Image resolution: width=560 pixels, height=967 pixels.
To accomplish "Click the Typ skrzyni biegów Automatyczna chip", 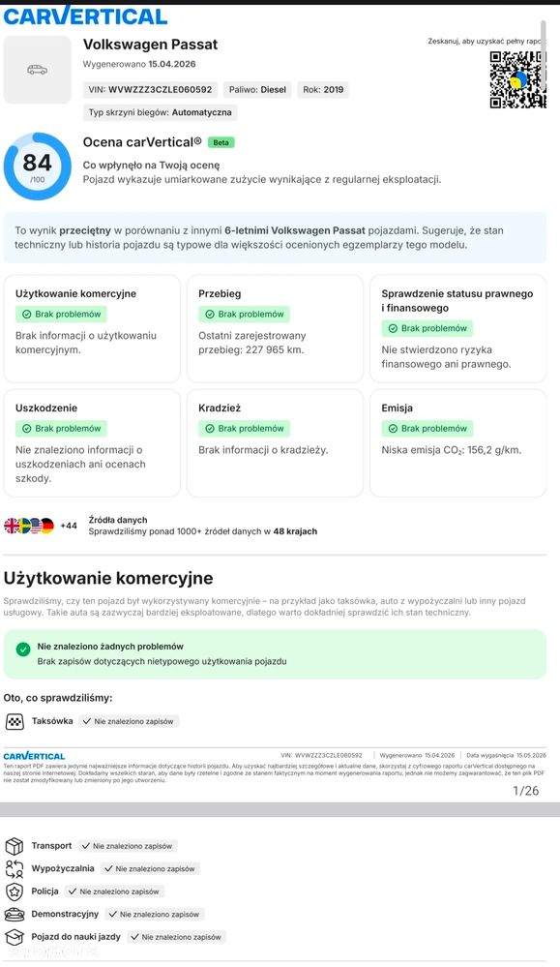I will [x=161, y=113].
